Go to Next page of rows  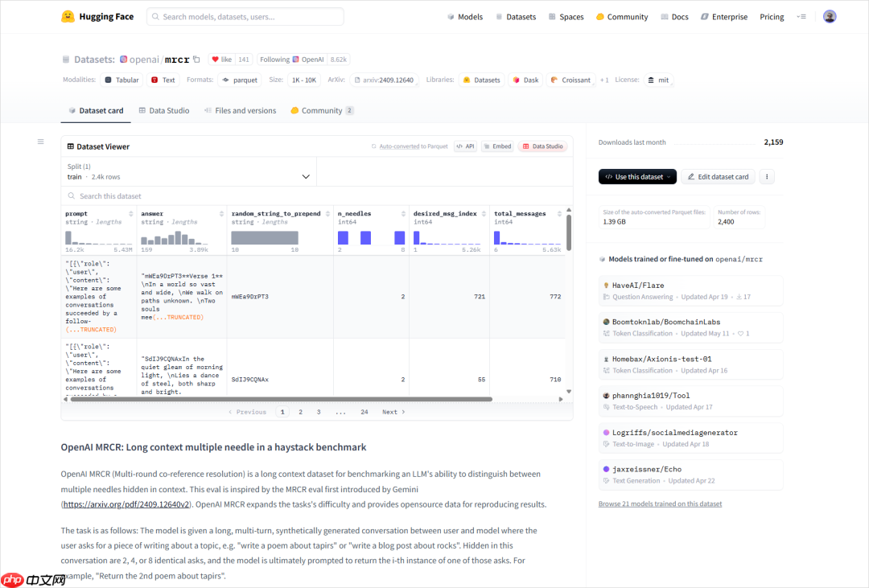point(393,412)
